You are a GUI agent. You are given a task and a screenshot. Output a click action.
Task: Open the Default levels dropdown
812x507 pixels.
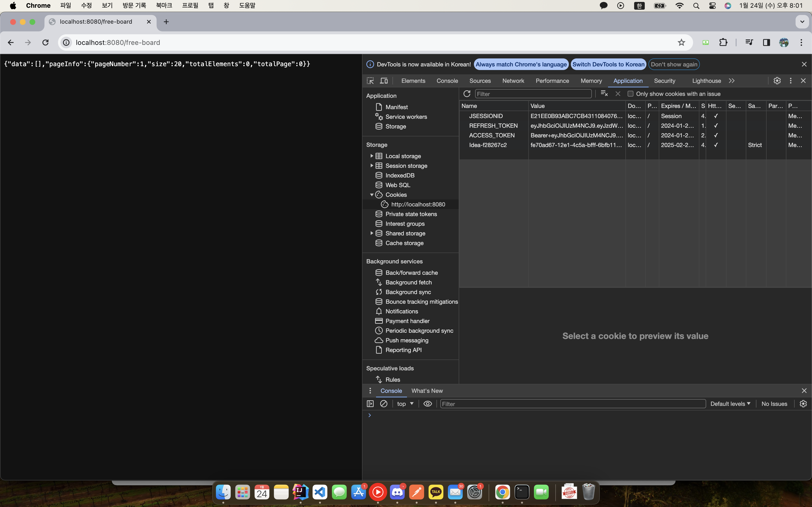730,404
